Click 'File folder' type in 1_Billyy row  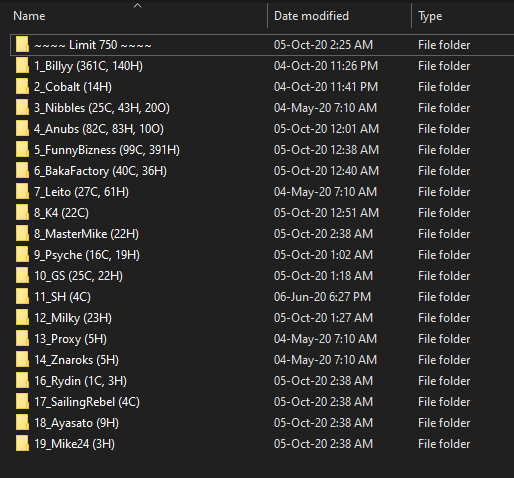444,66
